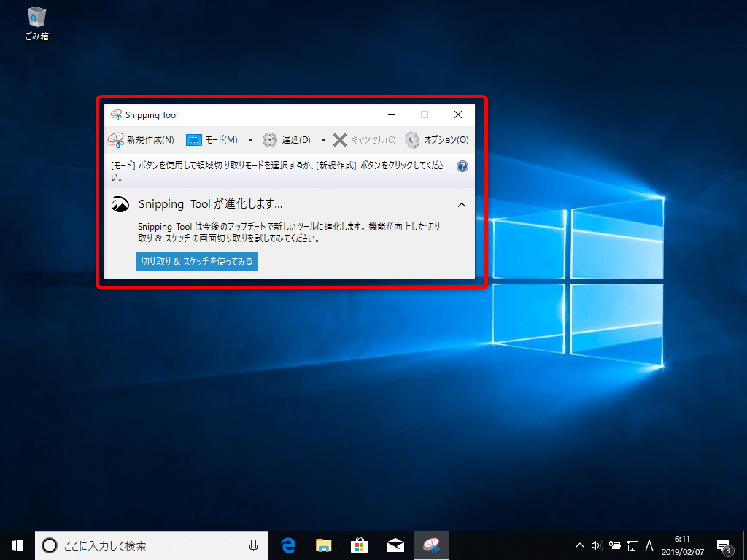
Task: Click the Snipping Tool icon in the title bar
Action: [115, 114]
